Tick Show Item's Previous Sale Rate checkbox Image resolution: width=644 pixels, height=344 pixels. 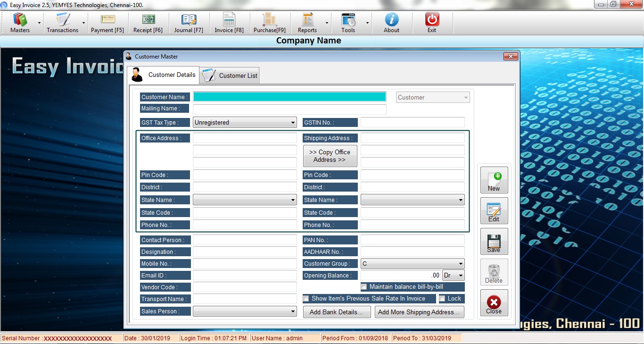point(306,299)
